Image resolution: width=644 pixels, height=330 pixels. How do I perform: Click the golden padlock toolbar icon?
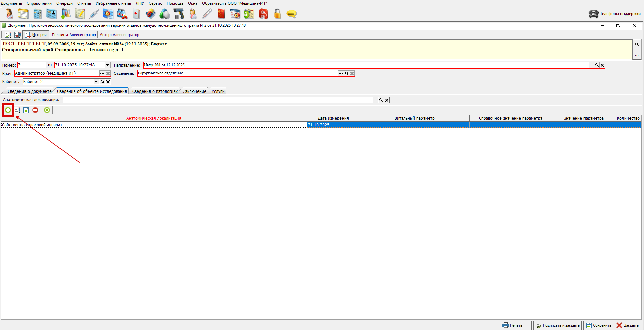point(277,14)
